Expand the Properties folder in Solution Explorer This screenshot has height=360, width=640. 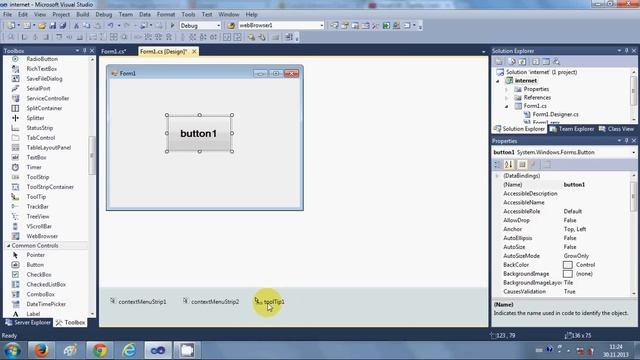(507, 89)
